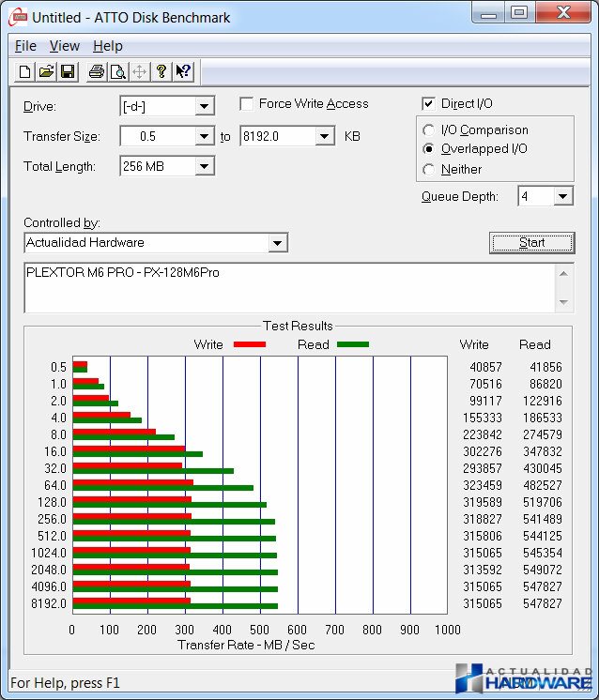Click the New document toolbar icon
599x700 pixels.
click(x=25, y=72)
